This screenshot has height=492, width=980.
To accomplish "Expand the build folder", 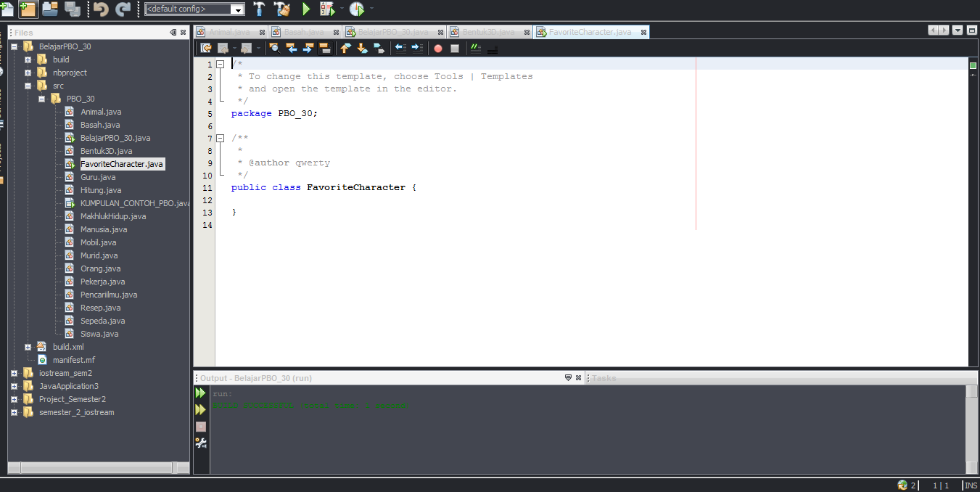I will [28, 60].
